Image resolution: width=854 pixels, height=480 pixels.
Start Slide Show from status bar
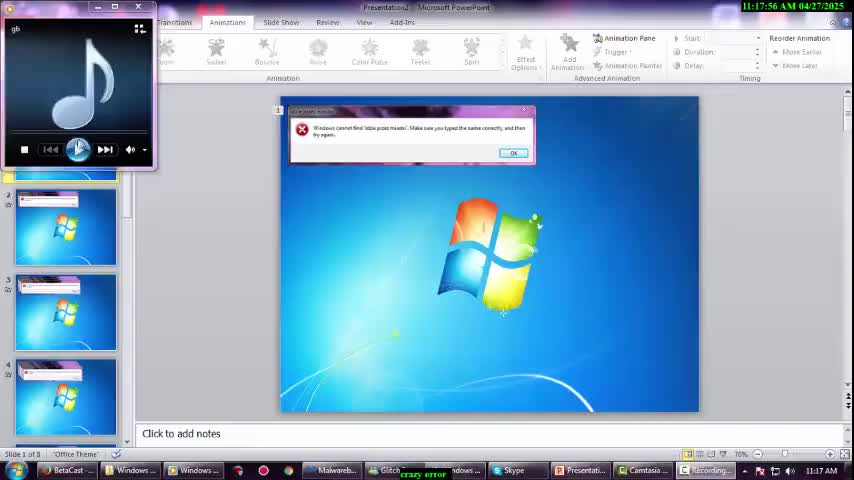click(723, 454)
